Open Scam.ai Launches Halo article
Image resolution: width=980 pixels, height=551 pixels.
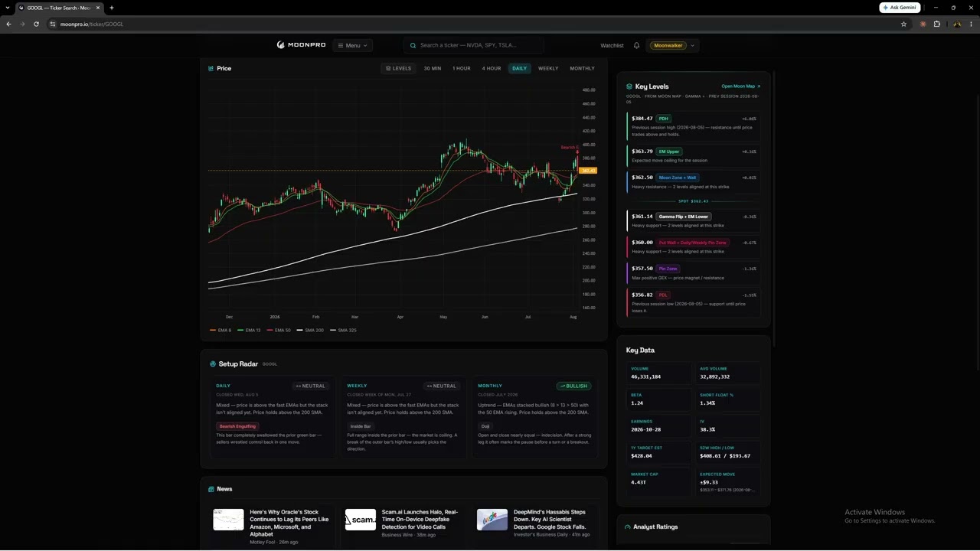(420, 519)
